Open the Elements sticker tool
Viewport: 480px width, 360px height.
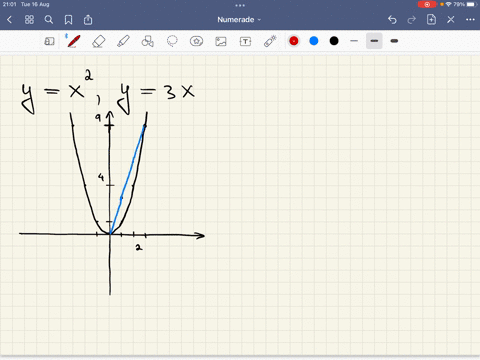click(196, 41)
